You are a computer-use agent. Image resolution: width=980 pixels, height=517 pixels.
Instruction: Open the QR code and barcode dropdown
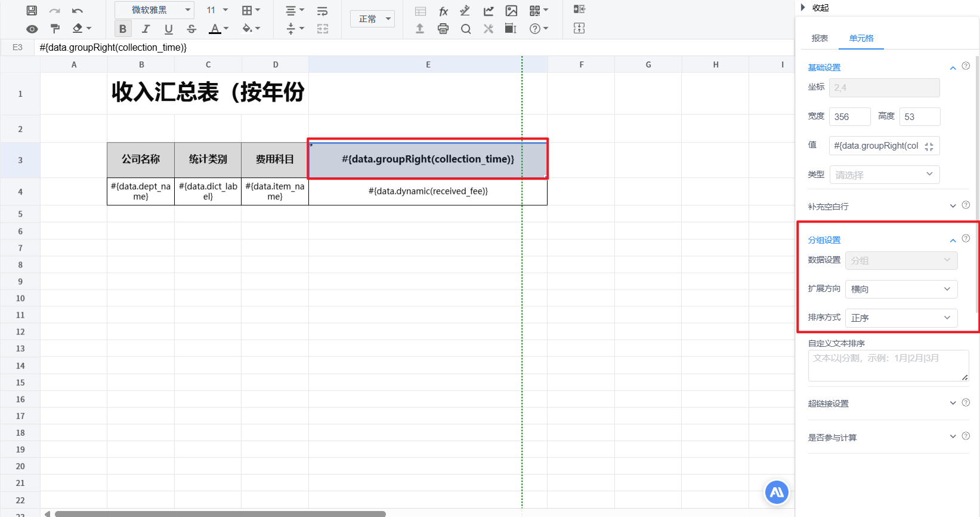tap(538, 11)
